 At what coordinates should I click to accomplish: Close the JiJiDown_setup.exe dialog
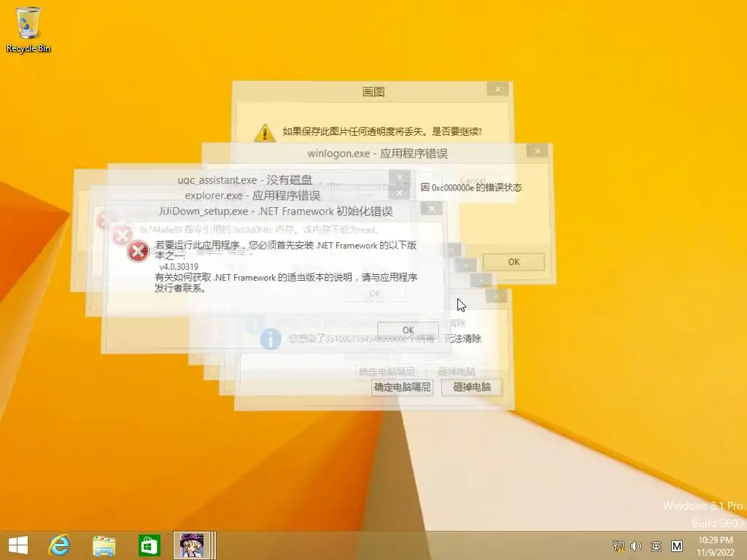tap(432, 208)
